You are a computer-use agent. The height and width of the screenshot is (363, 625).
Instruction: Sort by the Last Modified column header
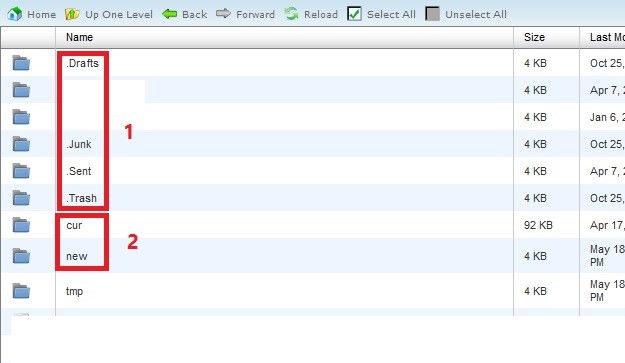coord(607,37)
